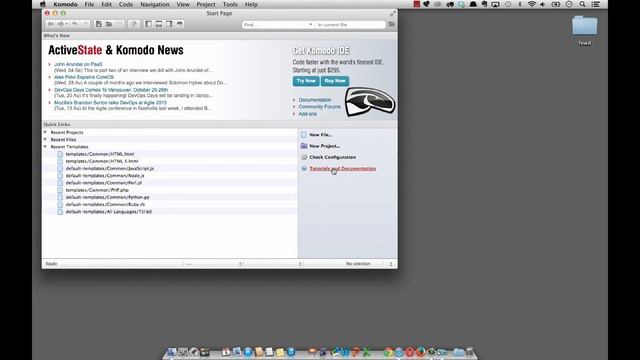Viewport: 640px width, 360px height.
Task: Open the Komodo application menu
Action: click(x=65, y=4)
